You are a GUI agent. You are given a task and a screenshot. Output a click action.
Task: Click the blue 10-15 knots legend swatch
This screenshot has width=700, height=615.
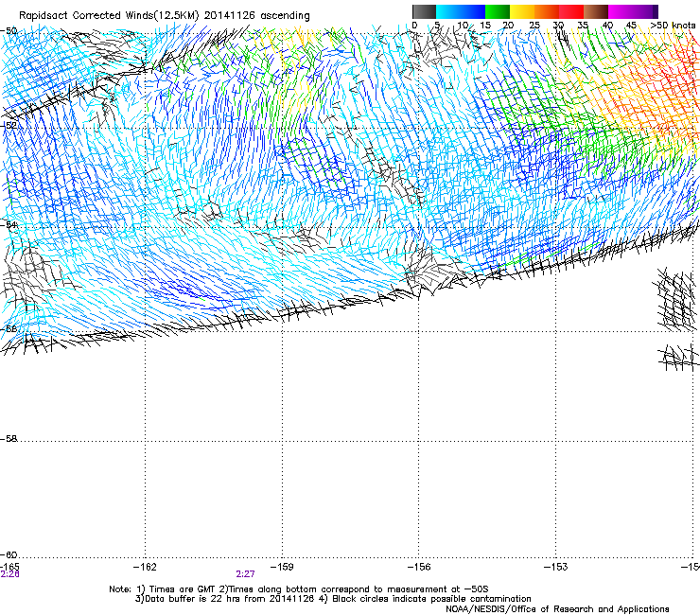[473, 11]
